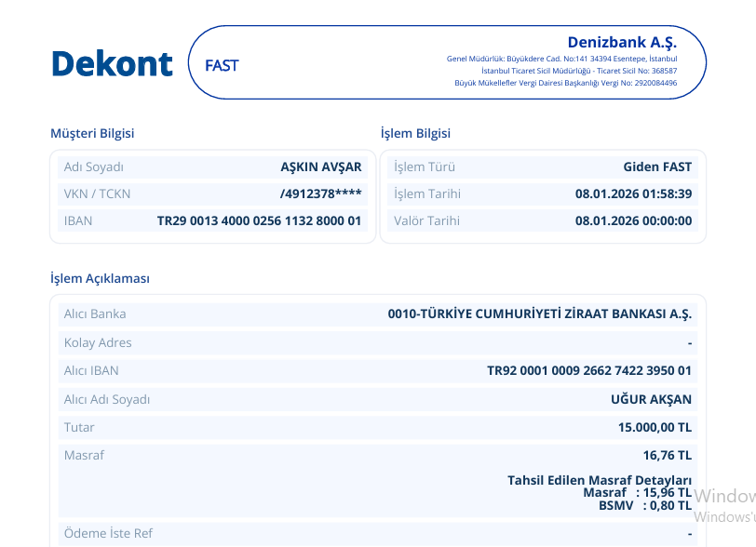Select the name AŞKIN AVŞAR

point(320,167)
